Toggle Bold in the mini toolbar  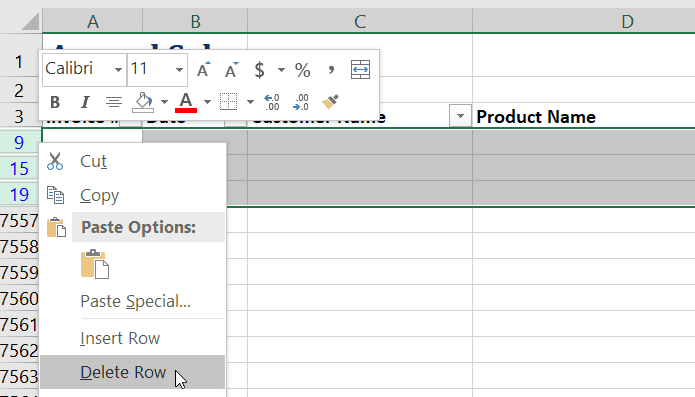(x=55, y=102)
